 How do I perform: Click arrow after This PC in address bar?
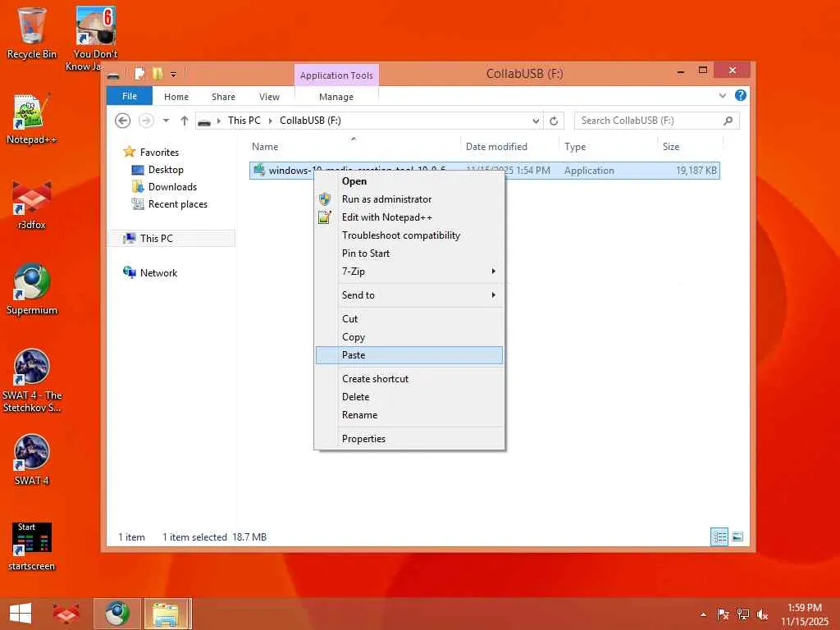tap(270, 121)
